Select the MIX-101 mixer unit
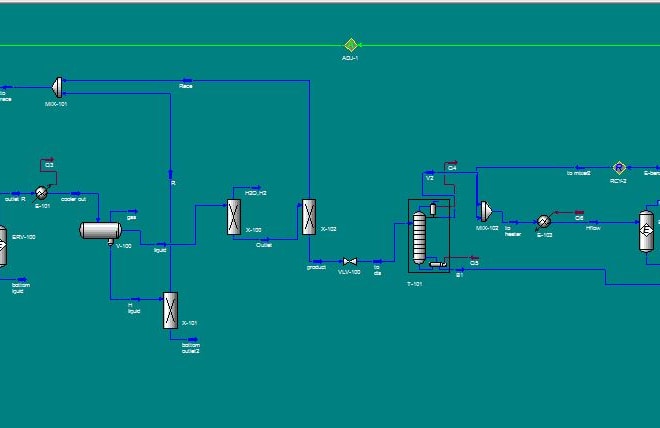The width and height of the screenshot is (660, 428). click(57, 87)
